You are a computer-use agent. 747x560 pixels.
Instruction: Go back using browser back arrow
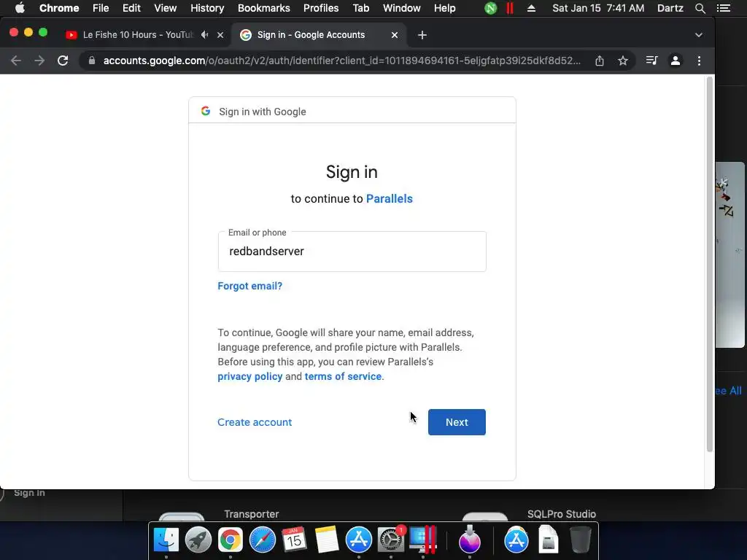click(16, 61)
